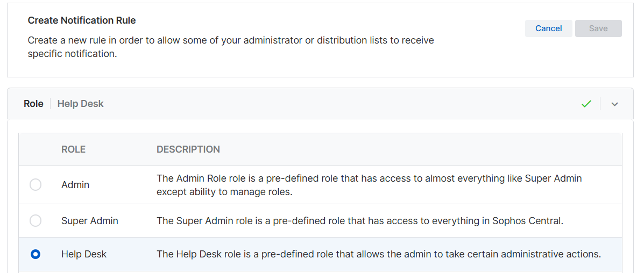Click the Create Notification Rule heading
This screenshot has height=273, width=644.
pos(82,20)
